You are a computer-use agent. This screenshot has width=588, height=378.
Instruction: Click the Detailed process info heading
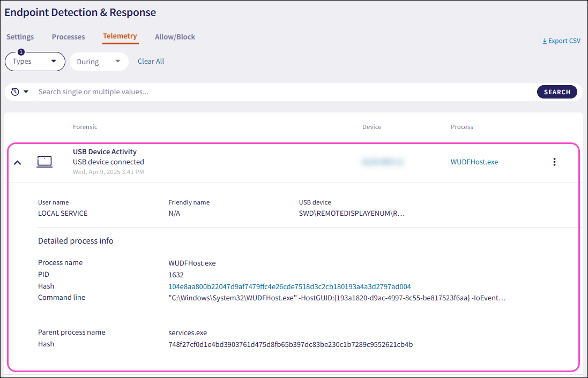tap(76, 241)
